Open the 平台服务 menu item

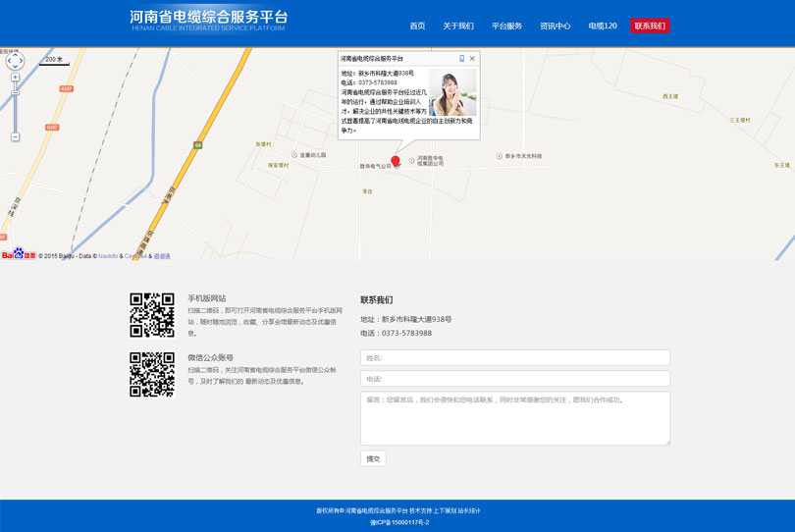[506, 26]
